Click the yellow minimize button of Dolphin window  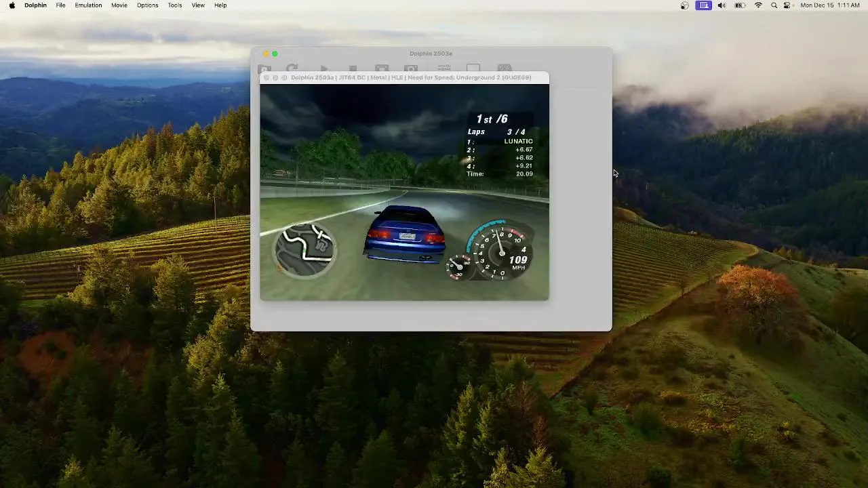pyautogui.click(x=265, y=54)
